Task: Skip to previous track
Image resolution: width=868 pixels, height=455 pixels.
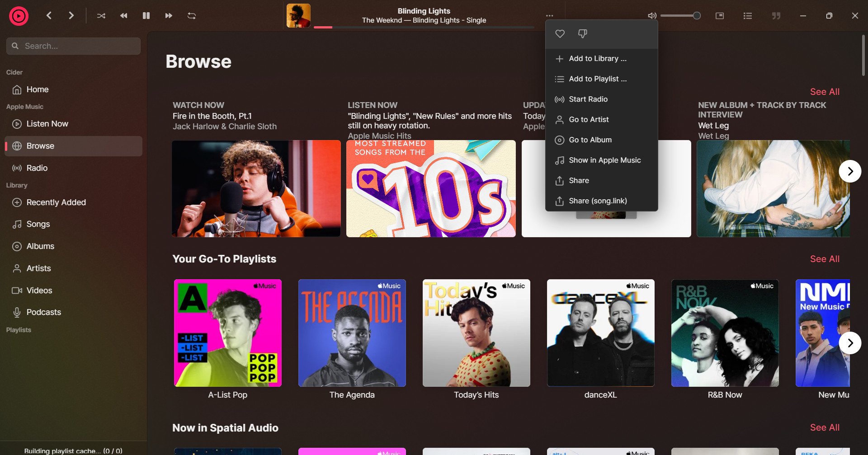Action: click(123, 16)
